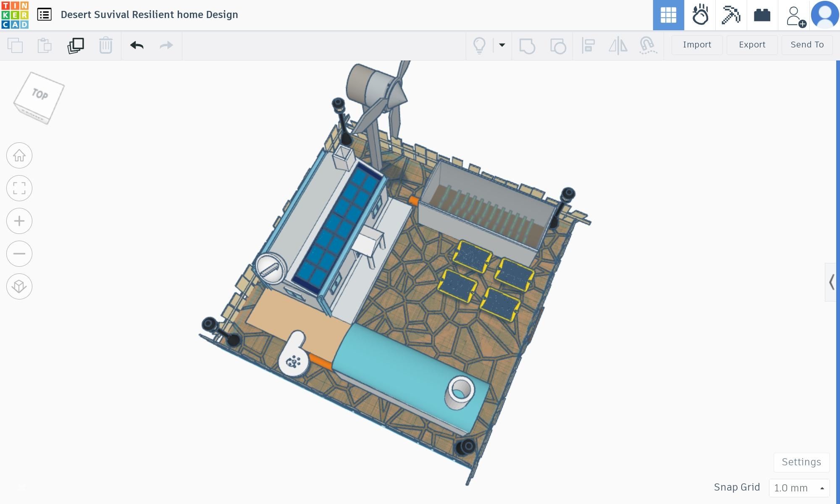
Task: Expand the collapsed shapes side panel
Action: tap(831, 282)
